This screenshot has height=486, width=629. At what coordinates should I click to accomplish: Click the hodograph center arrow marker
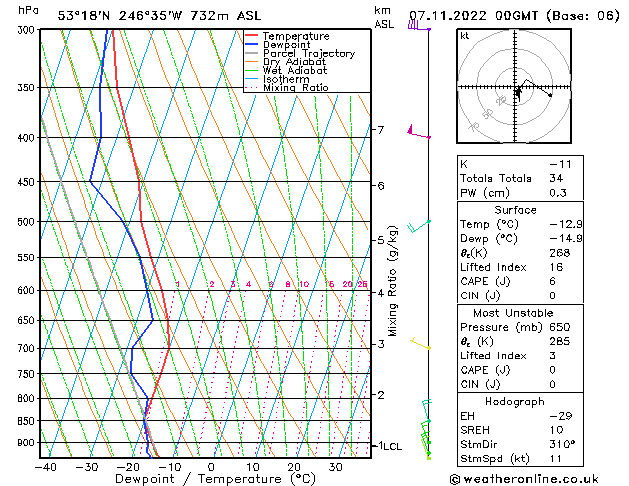click(518, 92)
